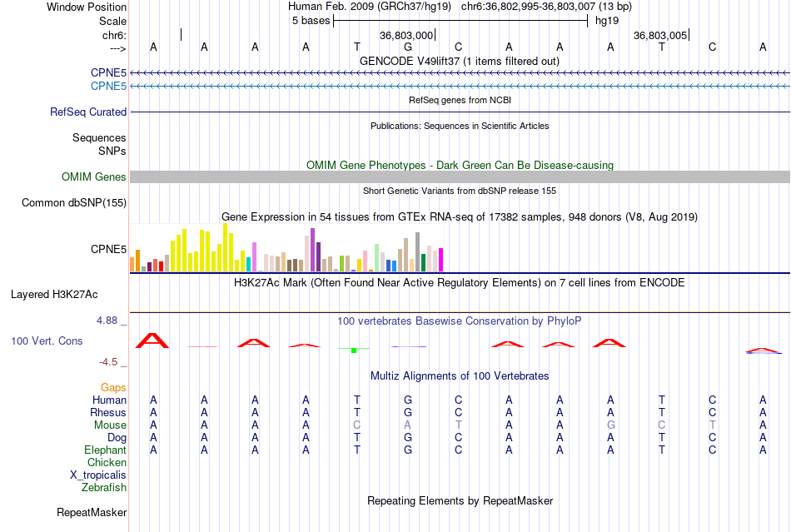Viewport: 791px width, 532px height.
Task: Select the Publications Sequences track label
Action: 99,137
